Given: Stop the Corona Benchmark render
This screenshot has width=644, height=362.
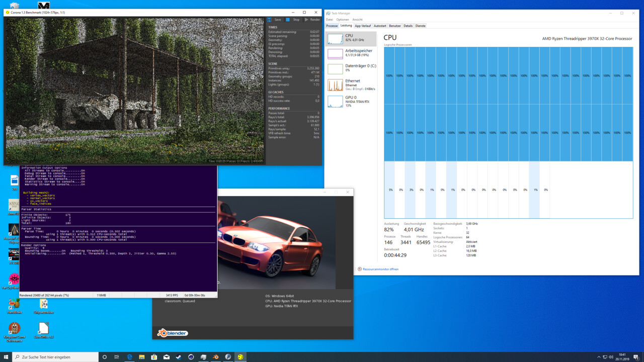Looking at the screenshot, I should click(293, 20).
